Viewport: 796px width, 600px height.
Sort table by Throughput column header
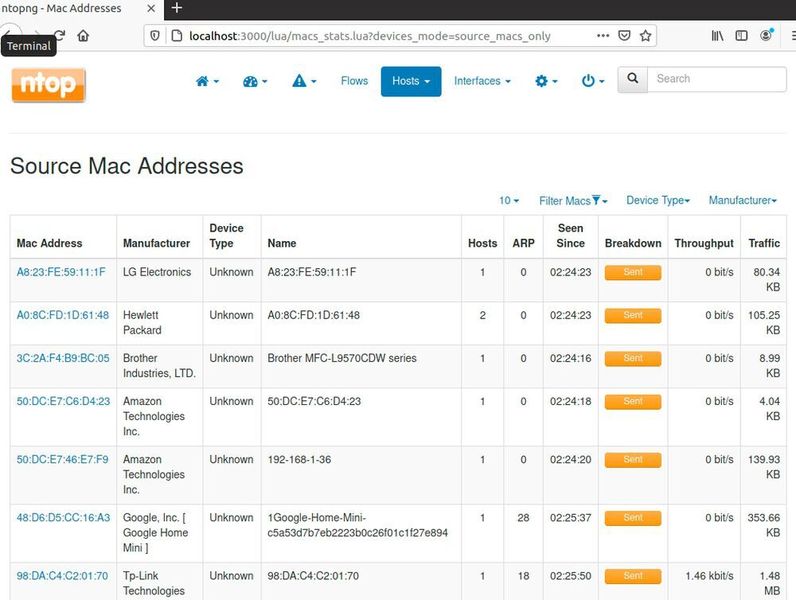pyautogui.click(x=704, y=243)
